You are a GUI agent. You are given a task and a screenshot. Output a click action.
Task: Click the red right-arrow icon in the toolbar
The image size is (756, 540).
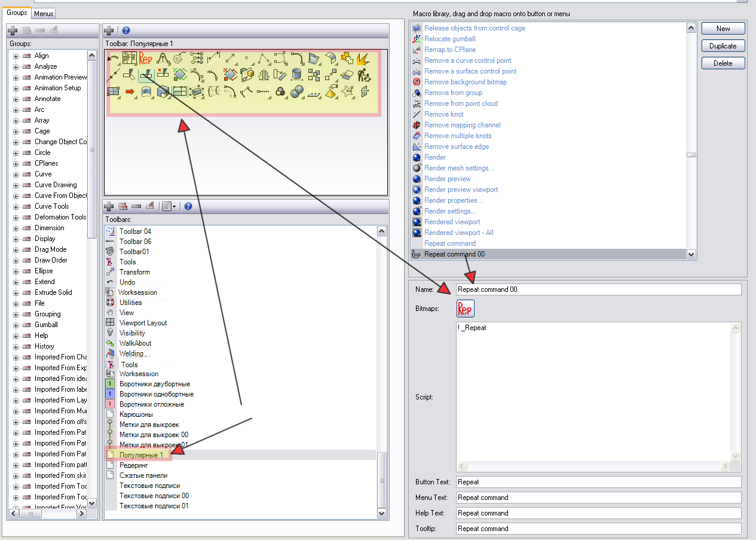[130, 91]
